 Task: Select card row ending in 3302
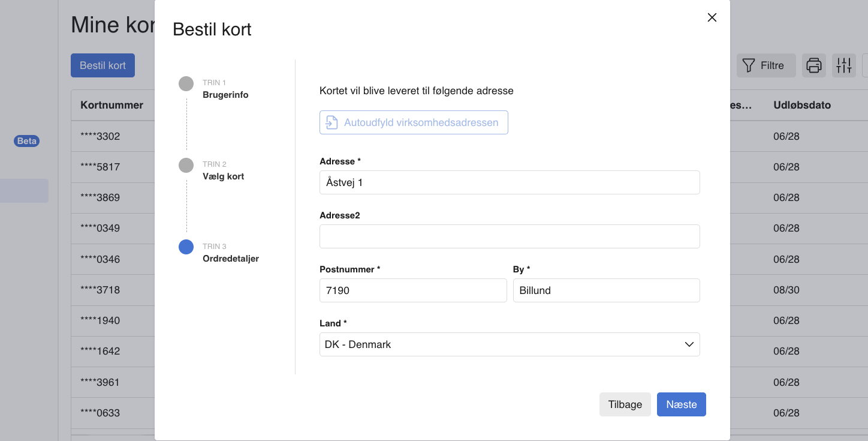point(100,136)
